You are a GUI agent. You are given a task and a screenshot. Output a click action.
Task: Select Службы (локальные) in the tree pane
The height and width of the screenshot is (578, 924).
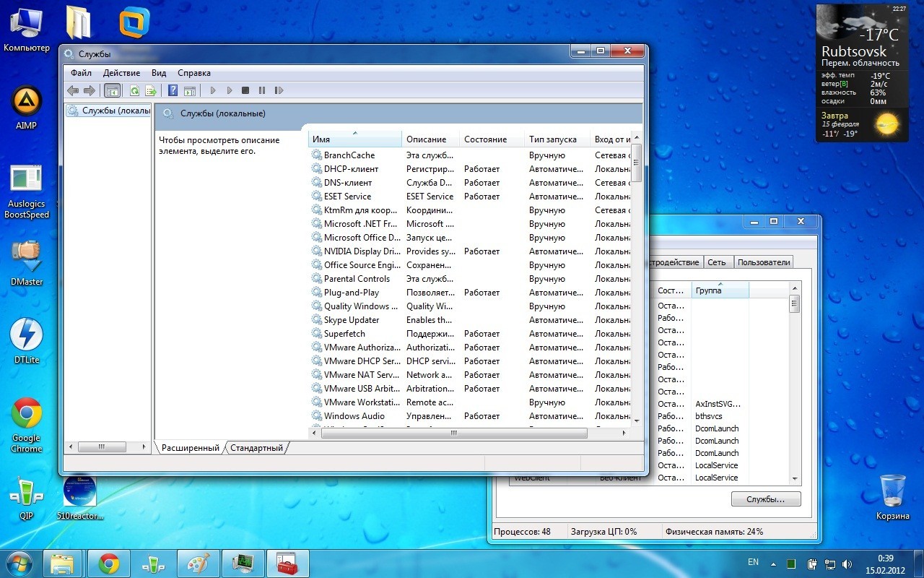109,111
